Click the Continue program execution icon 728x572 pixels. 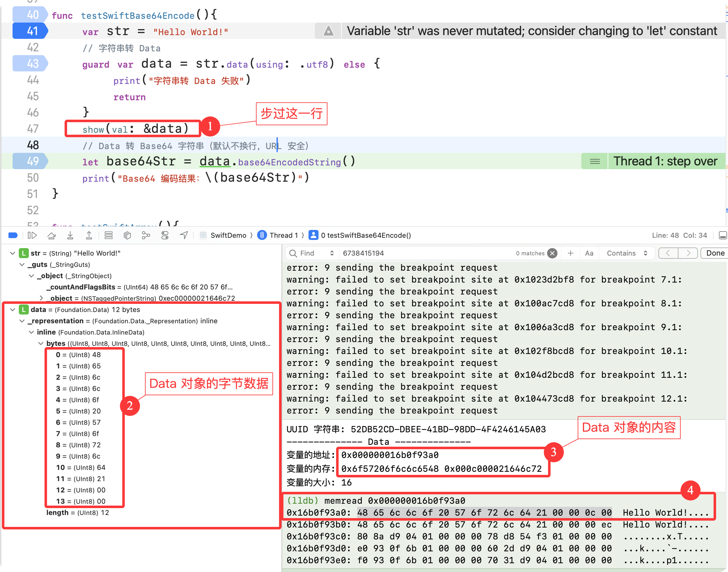[x=32, y=236]
